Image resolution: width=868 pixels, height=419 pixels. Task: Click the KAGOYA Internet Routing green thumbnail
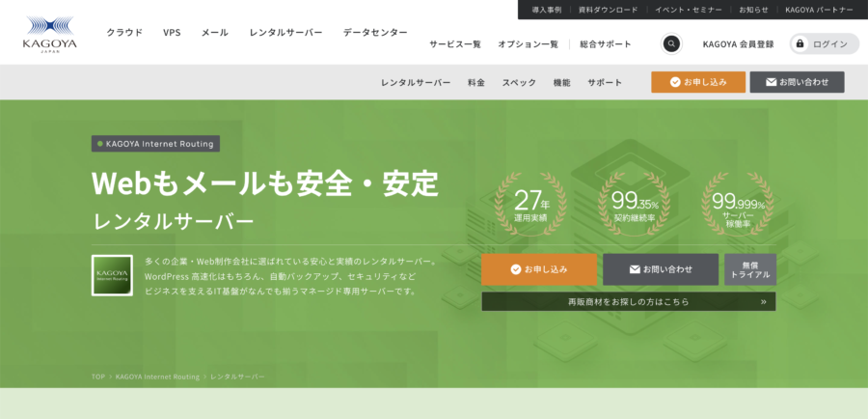112,275
